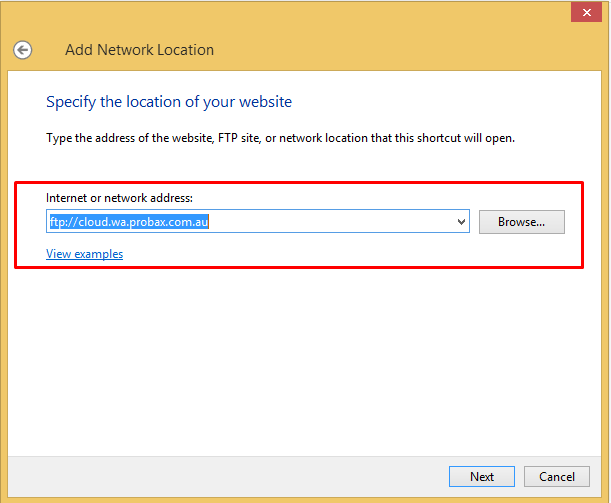Screen dimensions: 611x503
Task: Proceed with the Next button
Action: click(x=482, y=477)
